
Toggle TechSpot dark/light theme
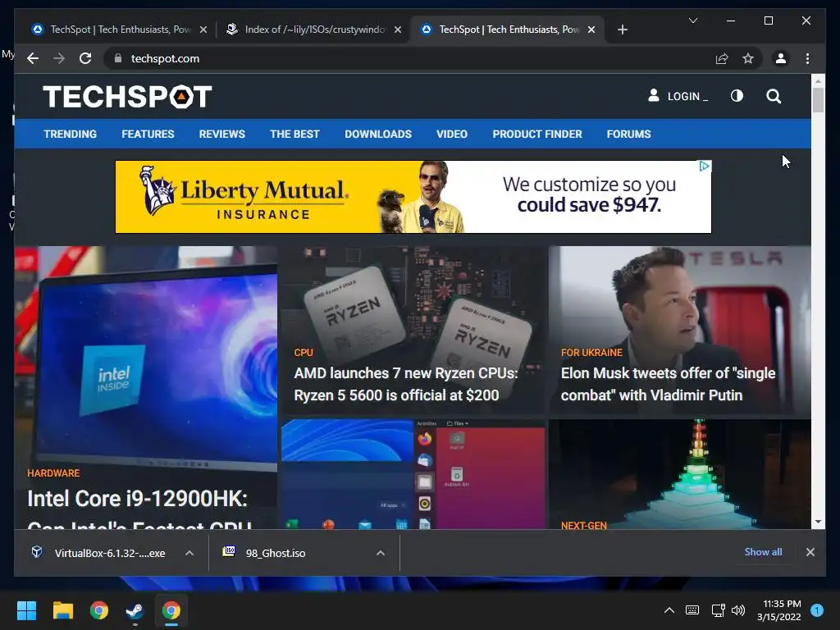(x=737, y=96)
